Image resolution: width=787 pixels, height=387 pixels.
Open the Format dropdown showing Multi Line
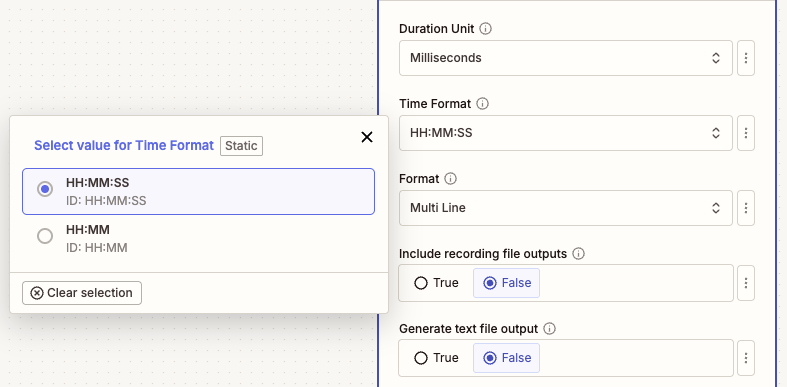(566, 208)
